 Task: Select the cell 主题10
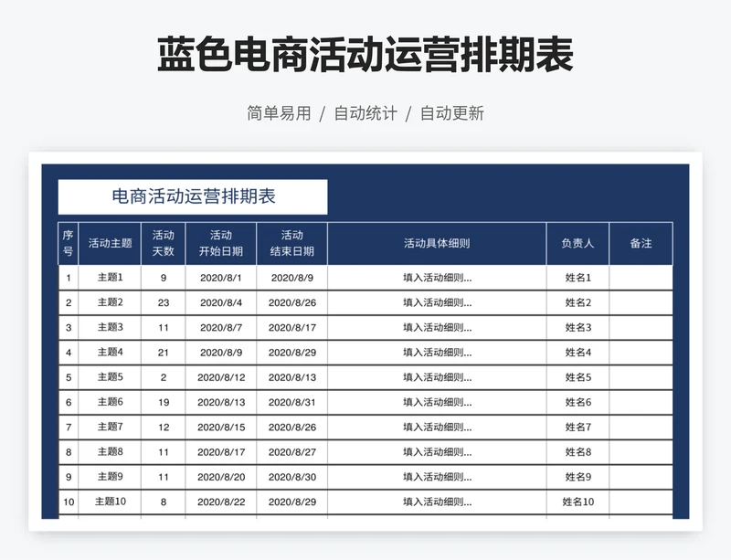click(x=110, y=502)
